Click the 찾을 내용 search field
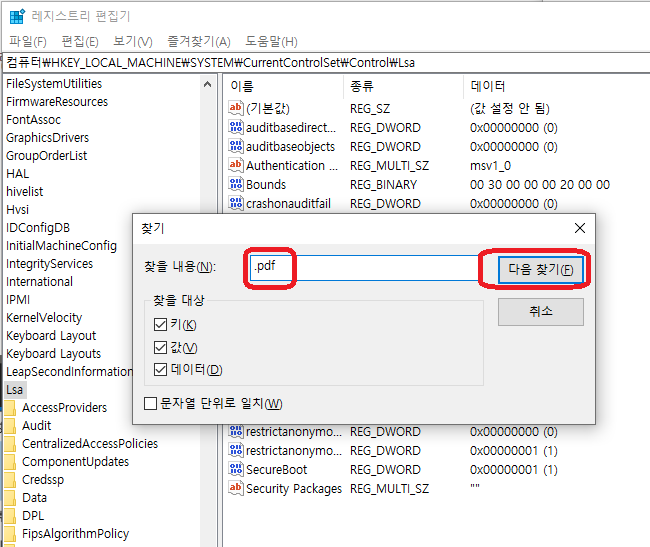The width and height of the screenshot is (650, 547). click(x=365, y=268)
